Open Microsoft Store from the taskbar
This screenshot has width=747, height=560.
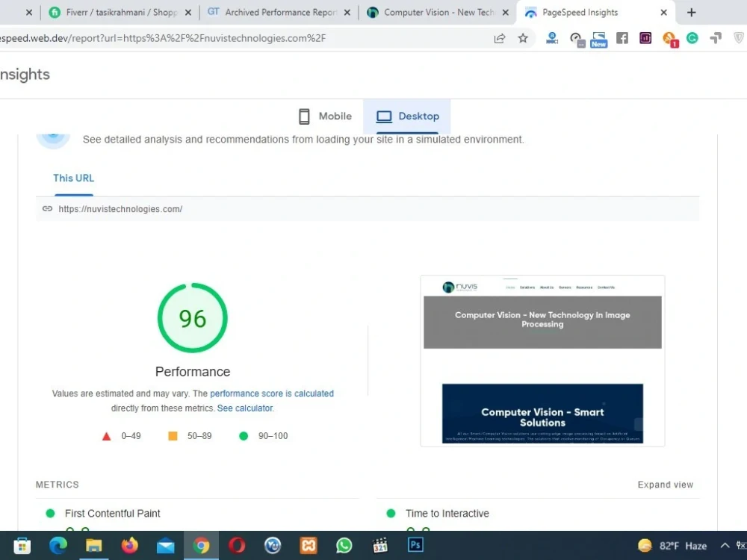[x=22, y=545]
